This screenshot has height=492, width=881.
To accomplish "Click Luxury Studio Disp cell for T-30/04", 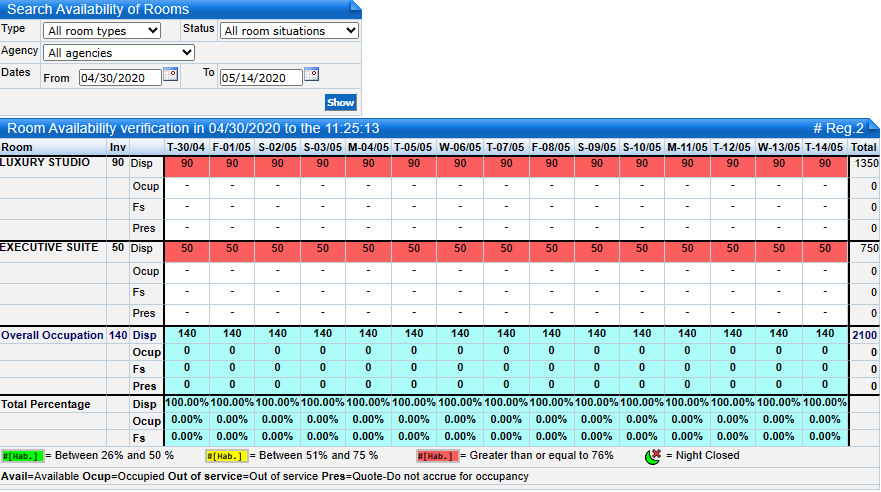I will [187, 166].
